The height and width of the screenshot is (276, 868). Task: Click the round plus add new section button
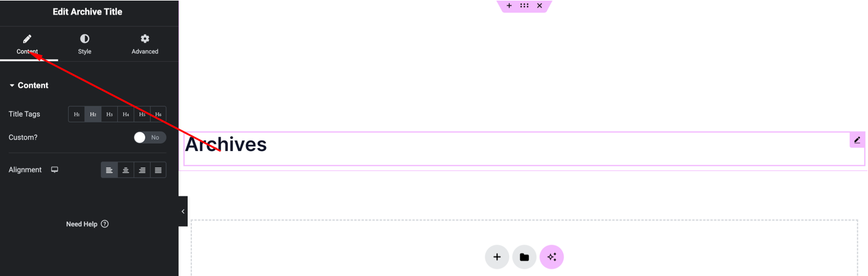pyautogui.click(x=497, y=257)
